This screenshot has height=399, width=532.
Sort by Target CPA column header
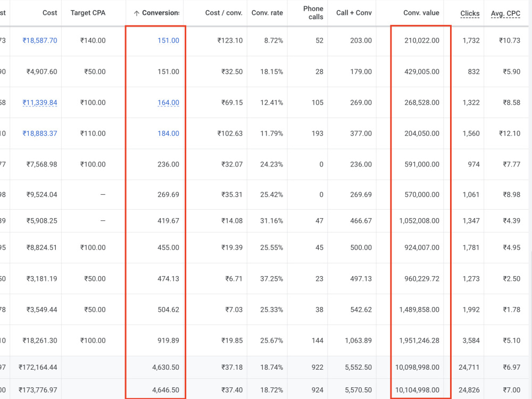(88, 13)
